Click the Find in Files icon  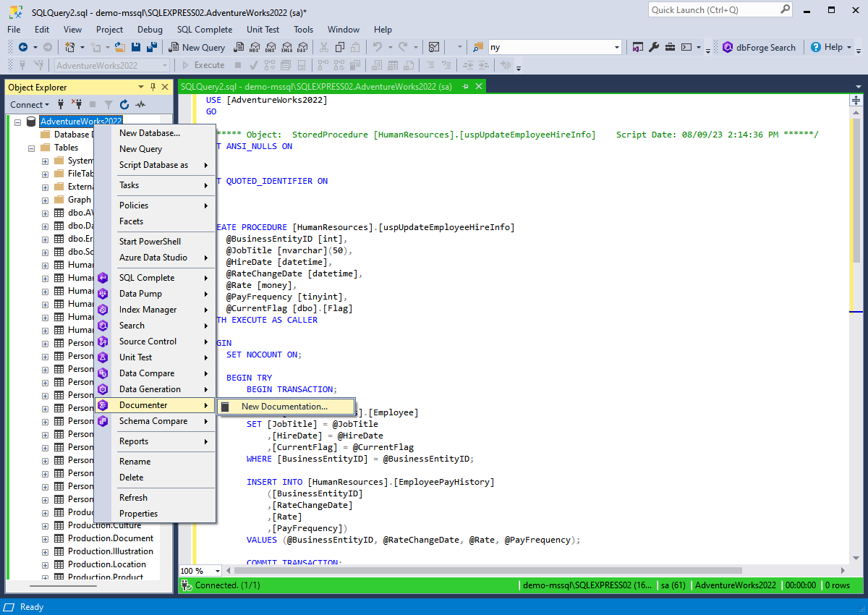[x=478, y=47]
